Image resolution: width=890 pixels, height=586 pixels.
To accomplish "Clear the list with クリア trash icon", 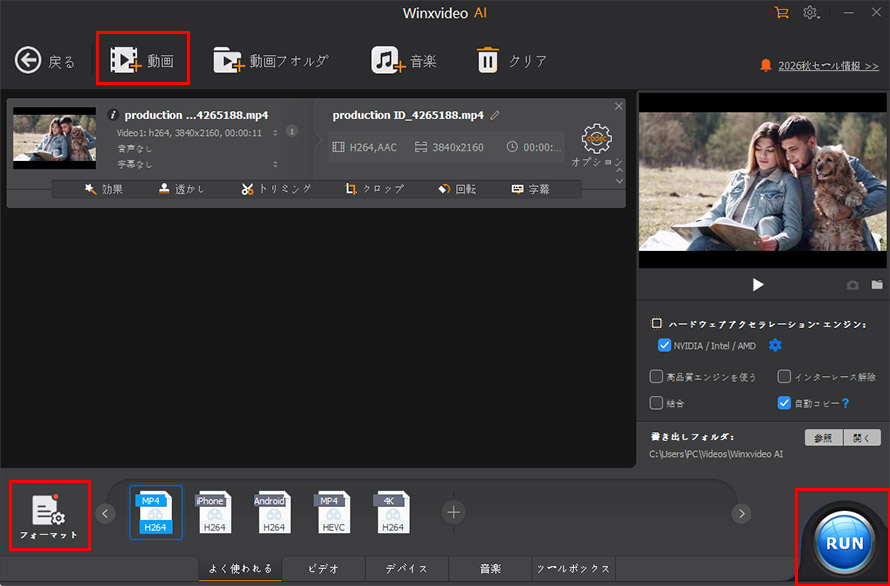I will [488, 60].
